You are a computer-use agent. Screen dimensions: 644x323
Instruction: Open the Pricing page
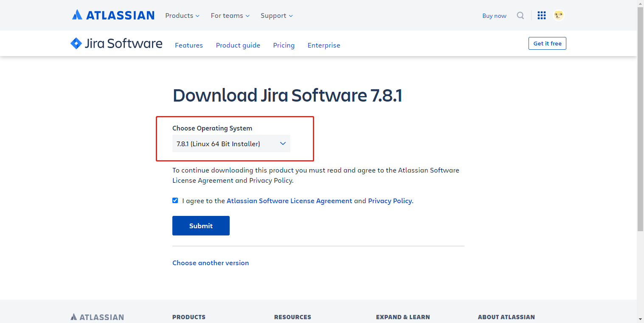tap(284, 45)
